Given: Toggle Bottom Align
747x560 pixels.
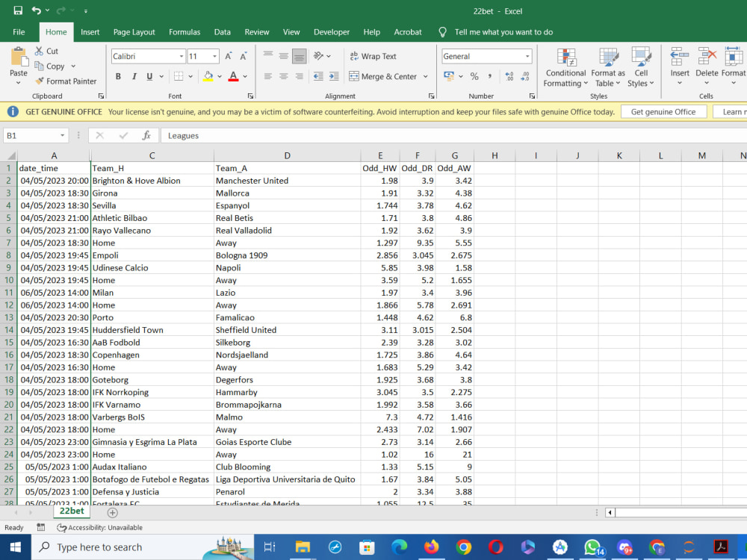Looking at the screenshot, I should point(300,56).
